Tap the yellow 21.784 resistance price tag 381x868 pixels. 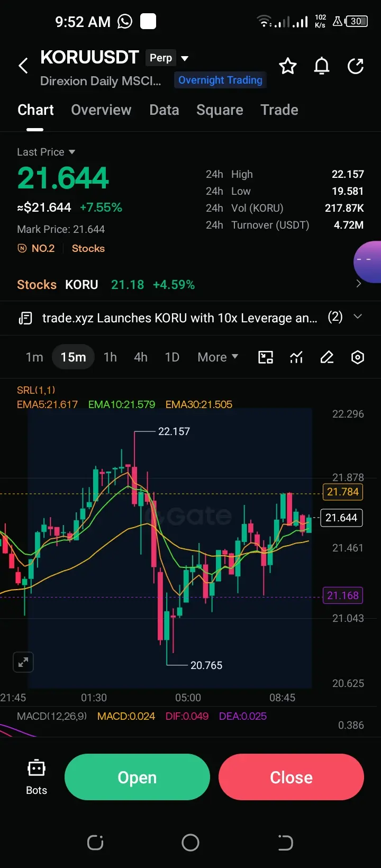(343, 492)
